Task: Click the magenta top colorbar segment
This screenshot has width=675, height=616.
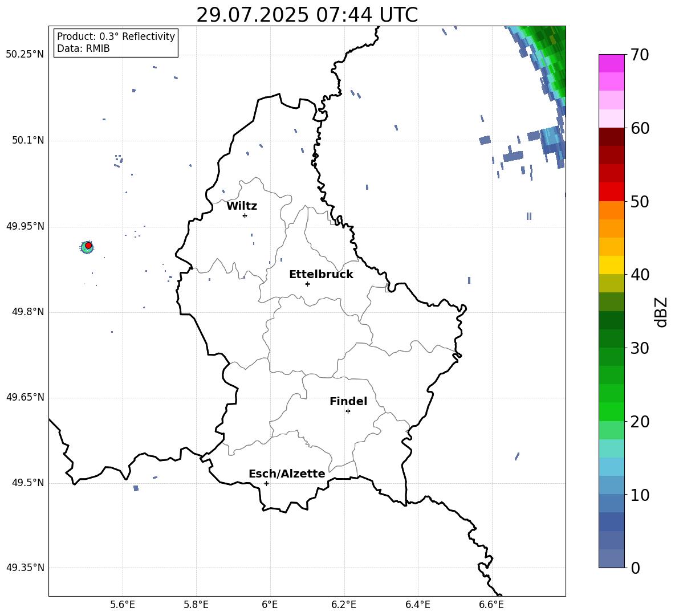Action: pyautogui.click(x=612, y=63)
